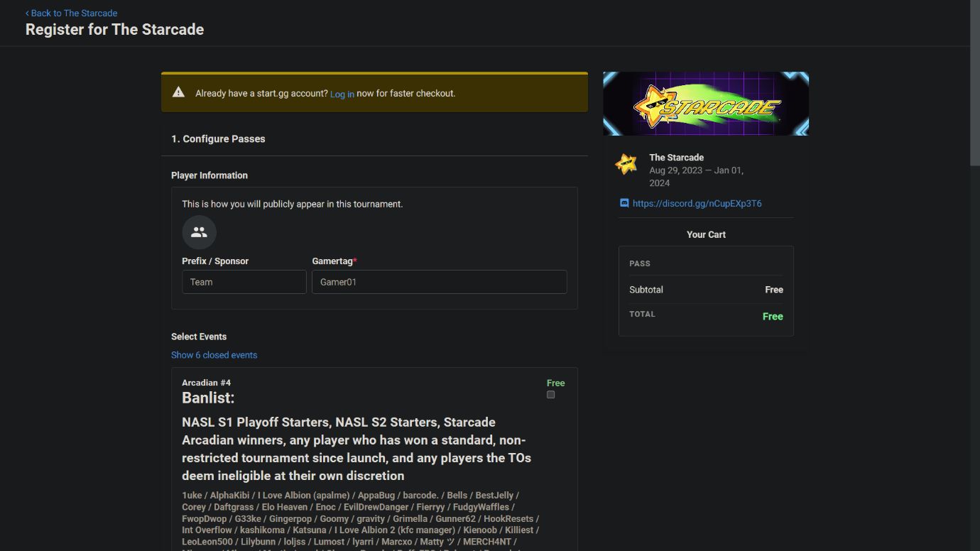Go back to The Starcade page
This screenshot has height=551, width=980.
(x=71, y=13)
